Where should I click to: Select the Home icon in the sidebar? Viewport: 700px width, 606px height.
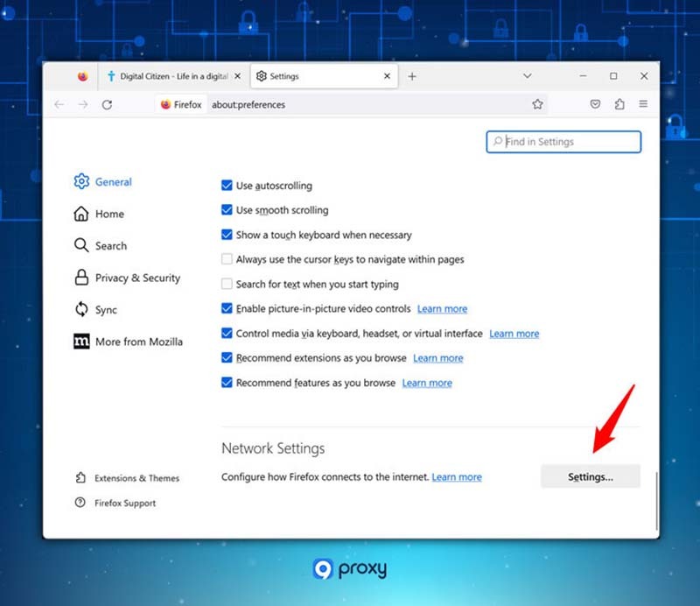[81, 214]
